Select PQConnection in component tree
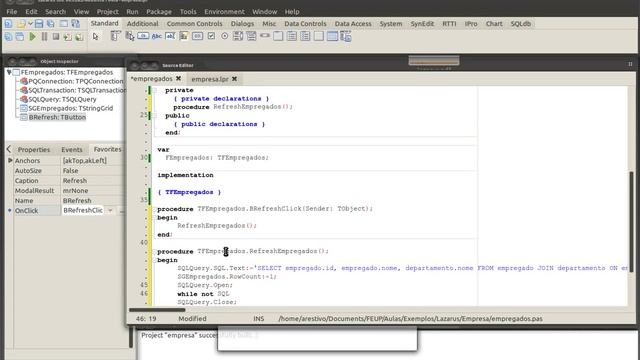 click(76, 81)
